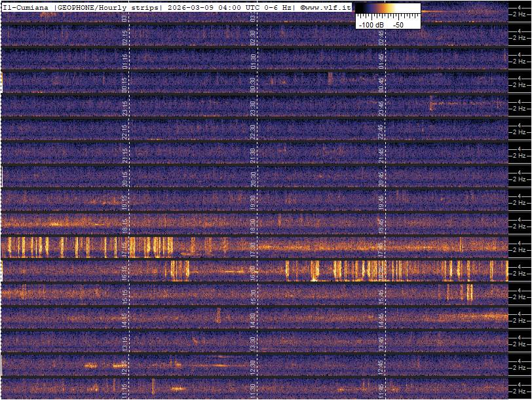Click the 21:45 time marker
Viewport: 532px width, 400px height.
pos(381,155)
